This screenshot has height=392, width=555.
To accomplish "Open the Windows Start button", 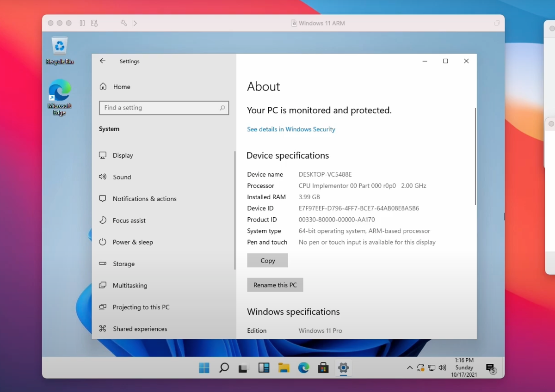I will tap(204, 368).
